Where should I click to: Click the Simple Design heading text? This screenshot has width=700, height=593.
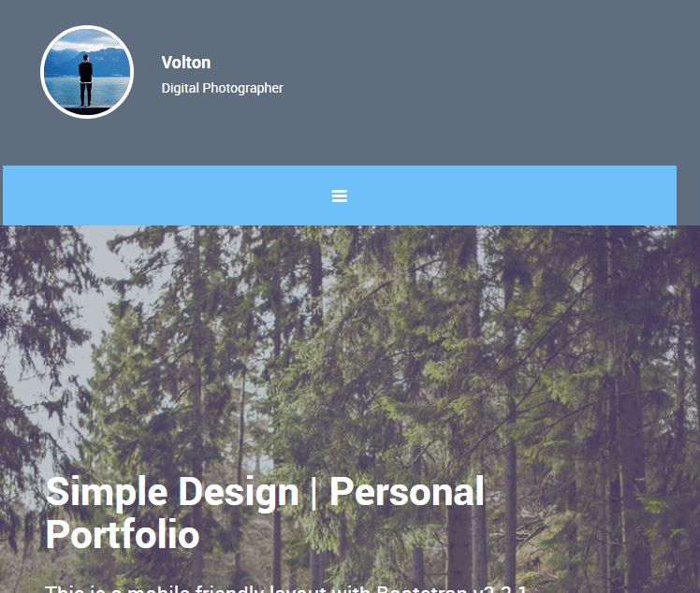coord(265,513)
